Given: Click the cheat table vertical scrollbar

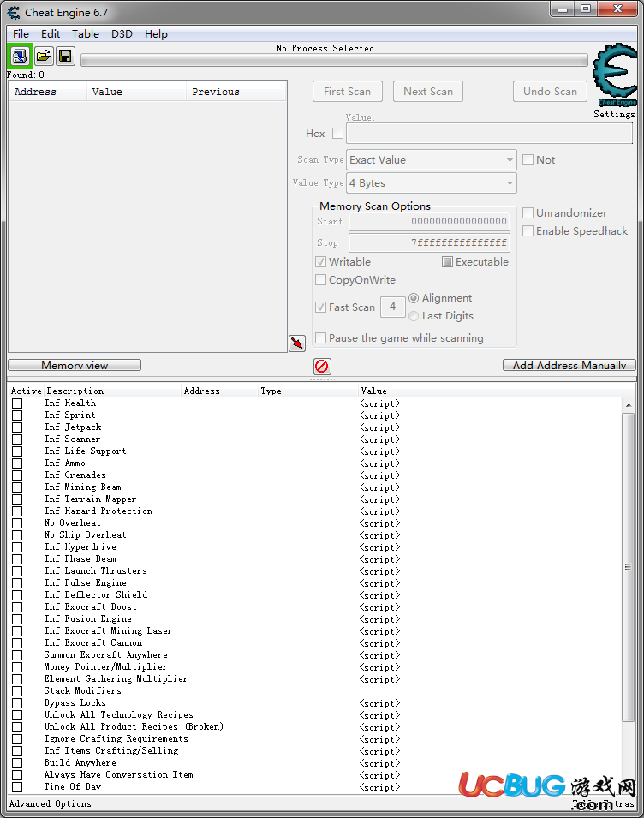Looking at the screenshot, I should click(629, 566).
